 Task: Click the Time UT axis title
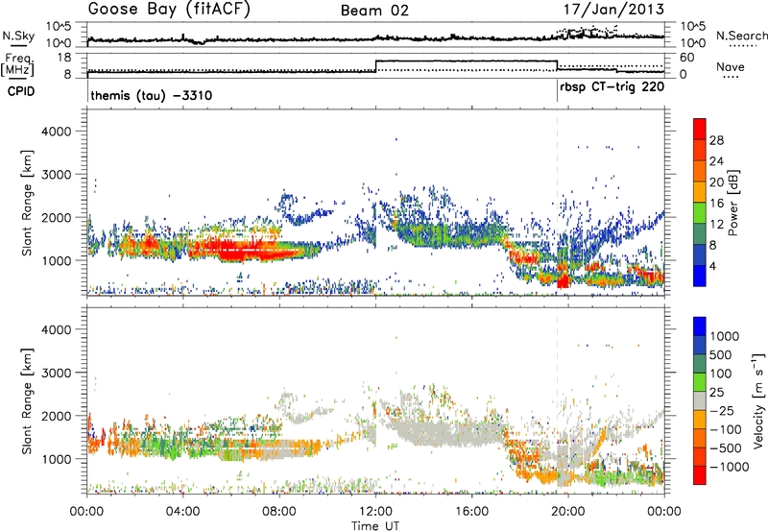point(375,526)
